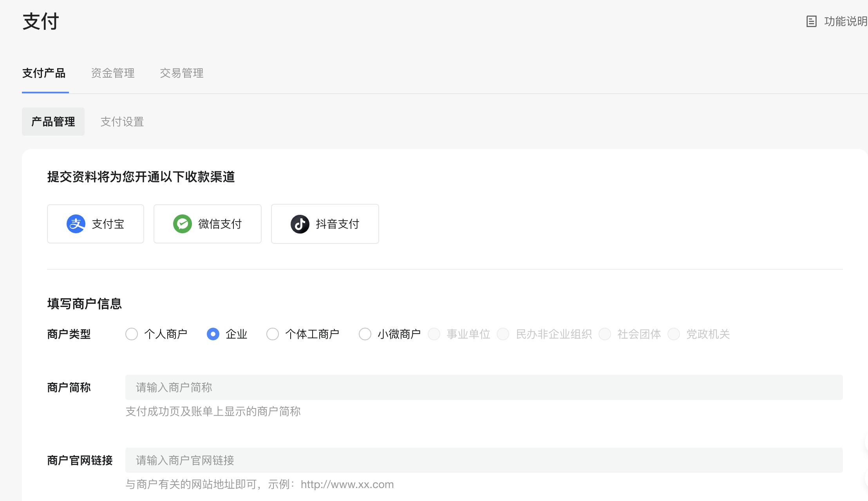Select the 个人商户 radio button

tap(132, 334)
